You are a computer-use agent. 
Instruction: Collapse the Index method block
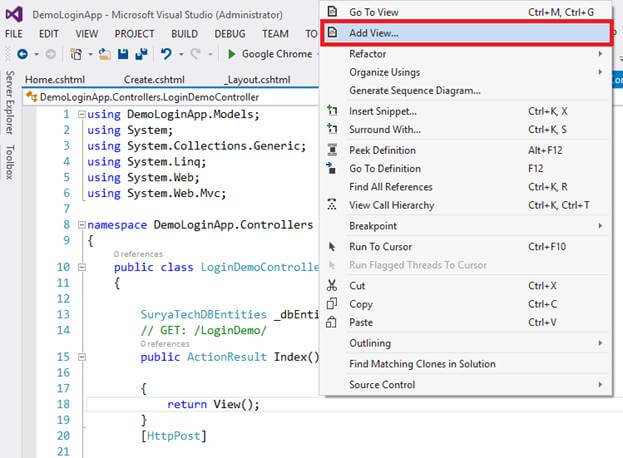[x=81, y=357]
